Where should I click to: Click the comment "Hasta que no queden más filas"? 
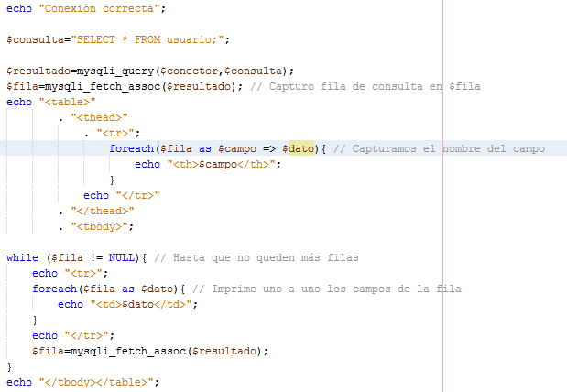pos(256,257)
